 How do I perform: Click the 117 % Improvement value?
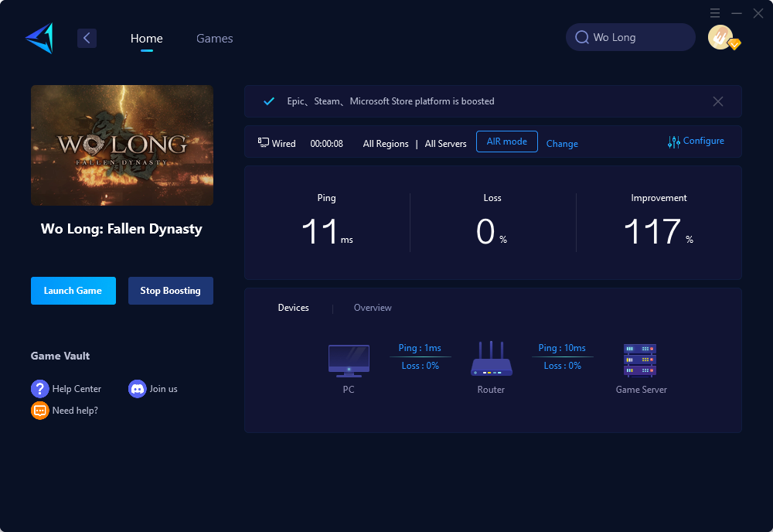click(x=659, y=231)
